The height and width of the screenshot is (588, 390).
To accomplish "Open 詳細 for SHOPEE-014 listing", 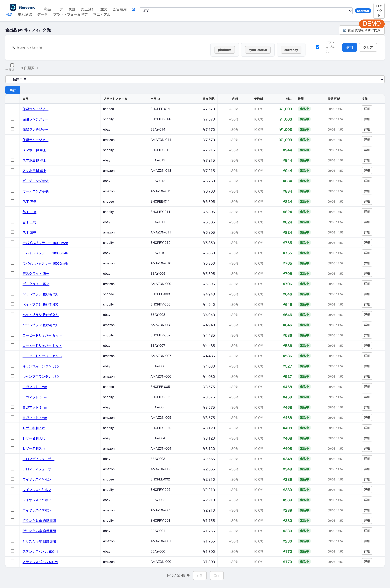I will point(367,109).
